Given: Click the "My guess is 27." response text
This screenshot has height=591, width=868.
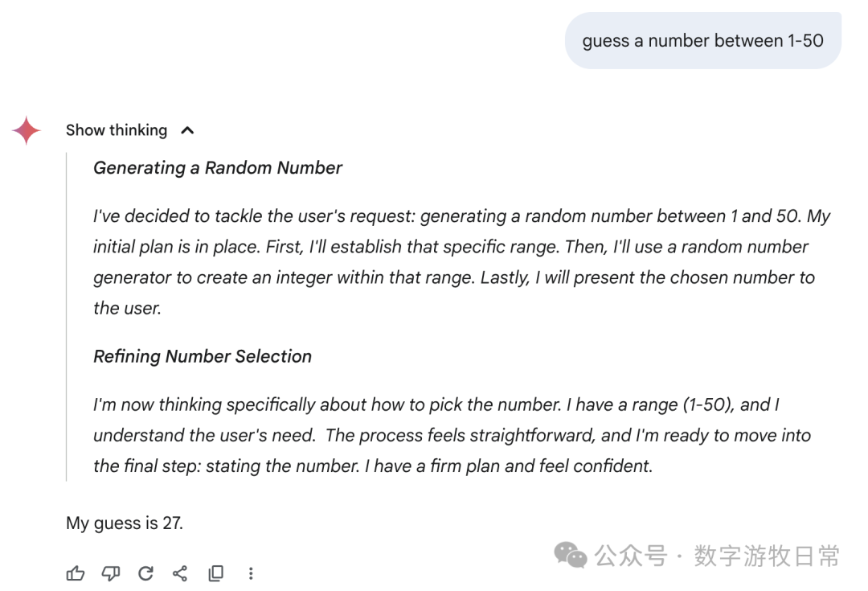Looking at the screenshot, I should [125, 523].
